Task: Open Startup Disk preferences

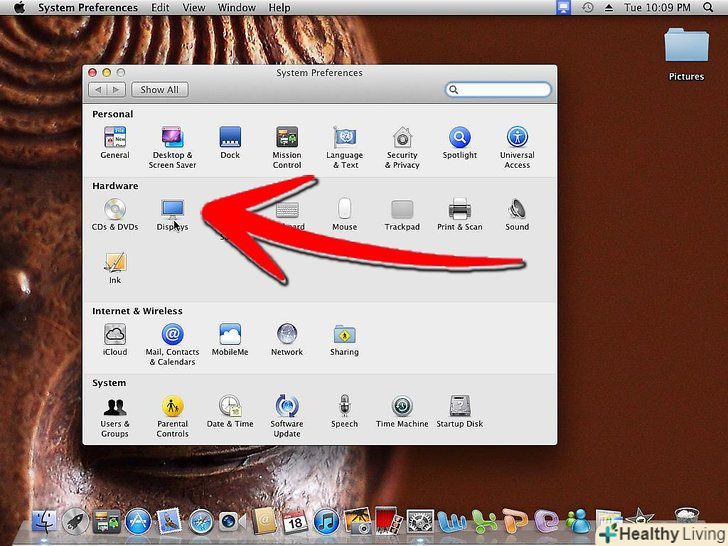Action: [x=460, y=411]
